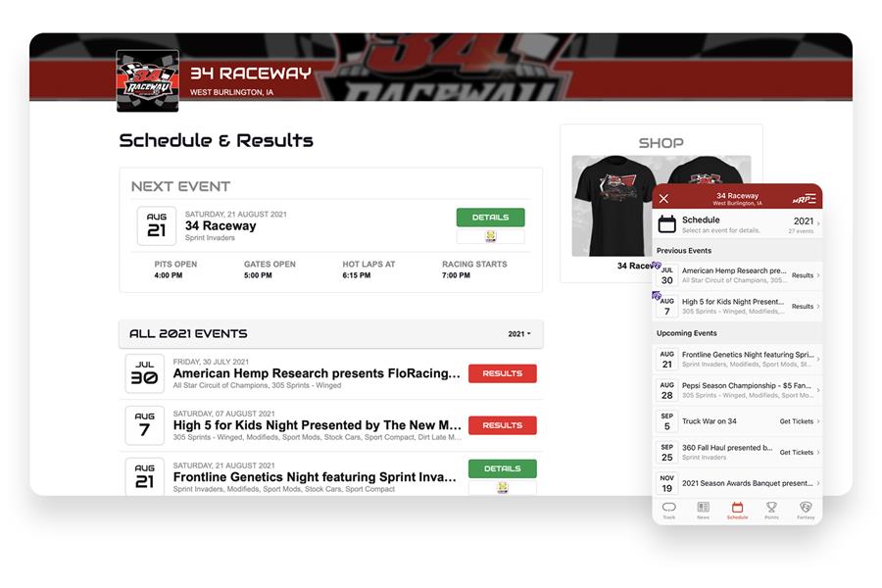
Task: Expand the 2021 year dropdown in All Events
Action: (519, 333)
